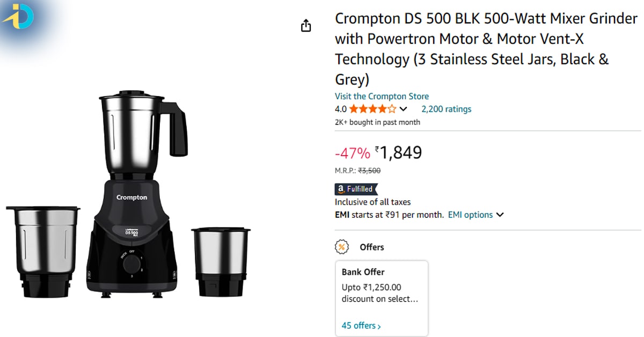
Task: Click the Crompton logo on mixer body
Action: [131, 197]
